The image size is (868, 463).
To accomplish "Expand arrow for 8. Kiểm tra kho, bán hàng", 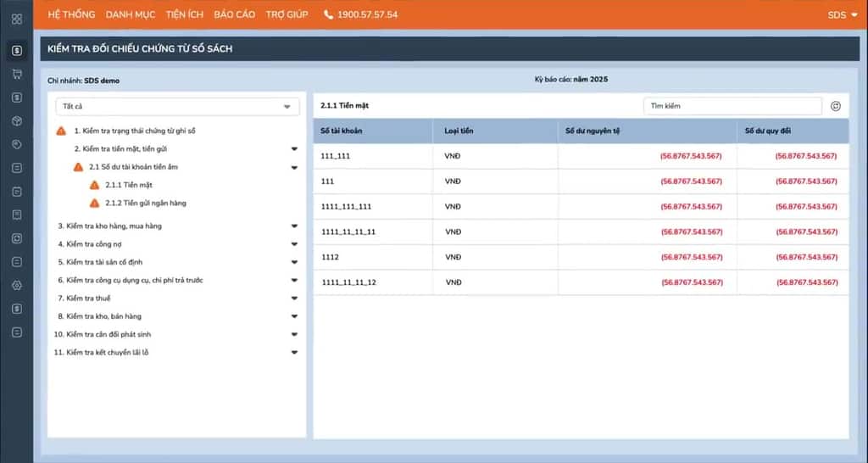I will point(294,317).
